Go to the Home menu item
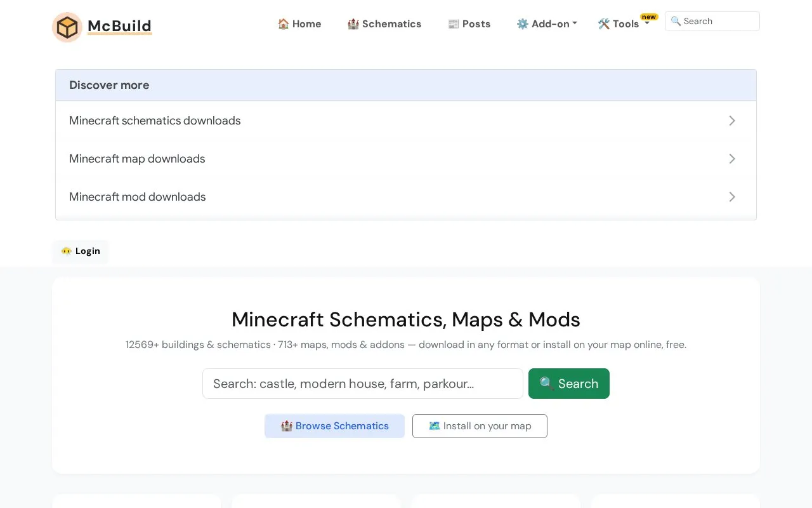The height and width of the screenshot is (508, 812). [x=299, y=24]
